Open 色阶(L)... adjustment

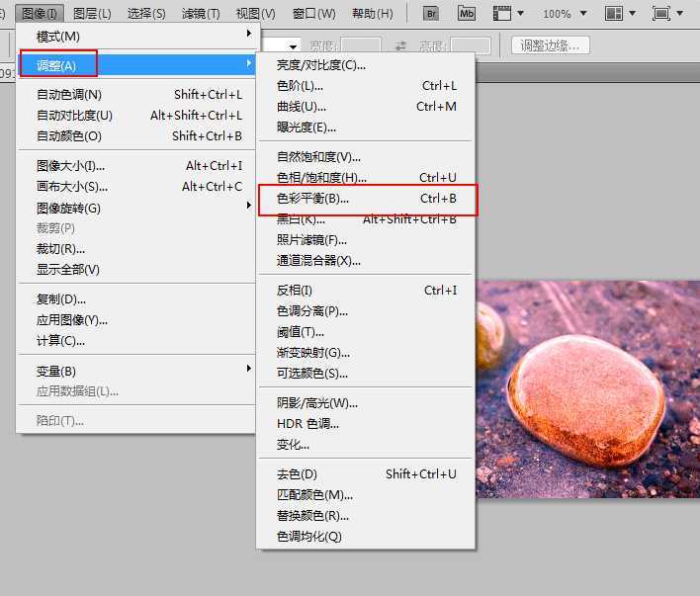(x=366, y=86)
